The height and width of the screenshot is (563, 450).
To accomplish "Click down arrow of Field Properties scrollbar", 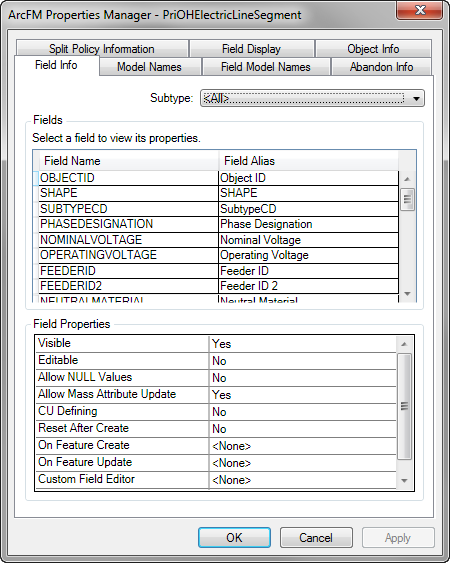I will click(x=404, y=481).
